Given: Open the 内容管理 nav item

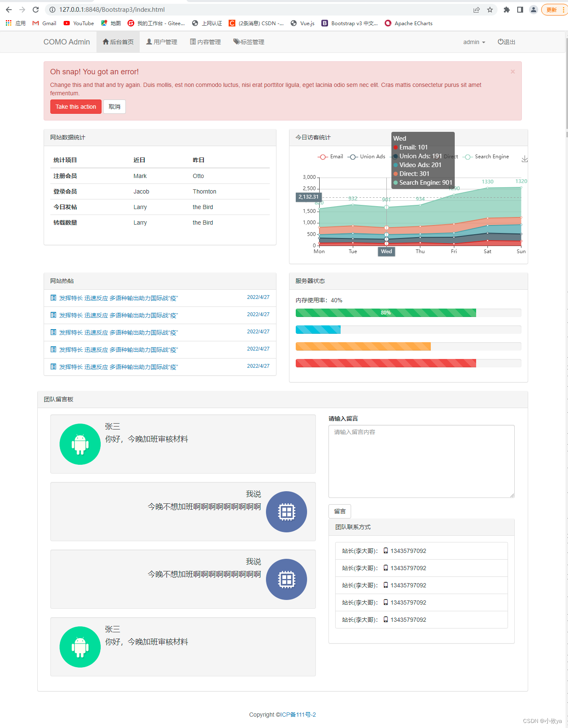Looking at the screenshot, I should pyautogui.click(x=206, y=42).
